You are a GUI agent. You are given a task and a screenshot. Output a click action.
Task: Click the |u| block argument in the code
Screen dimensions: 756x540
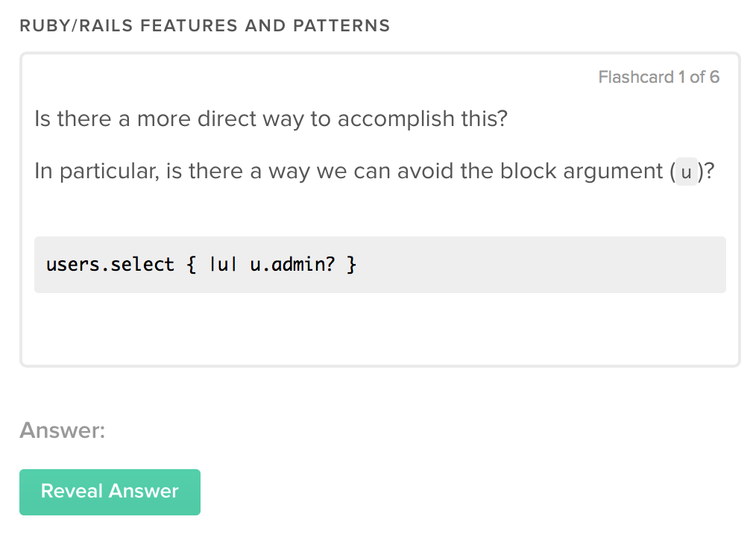(x=223, y=264)
